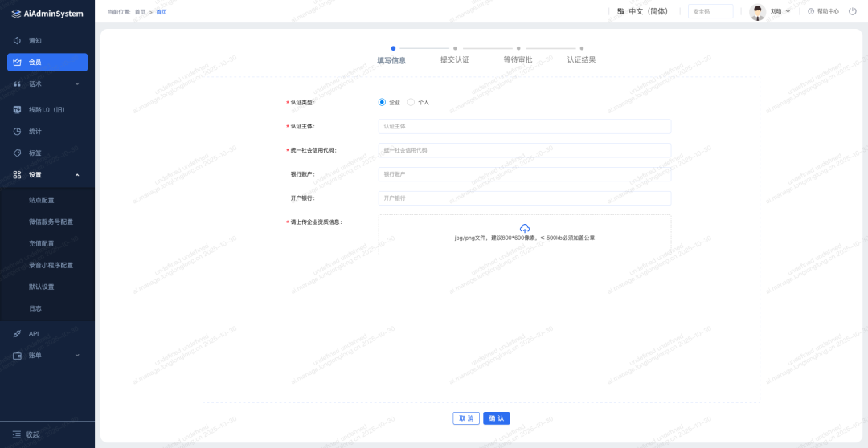Viewport: 868px width, 448px height.
Task: Click the API rocket icon in sidebar
Action: [x=17, y=333]
